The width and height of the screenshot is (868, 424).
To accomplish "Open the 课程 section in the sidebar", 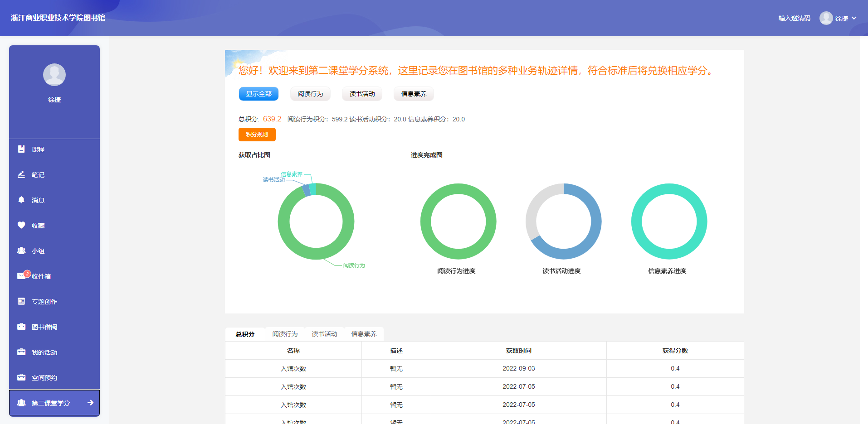I will 37,149.
